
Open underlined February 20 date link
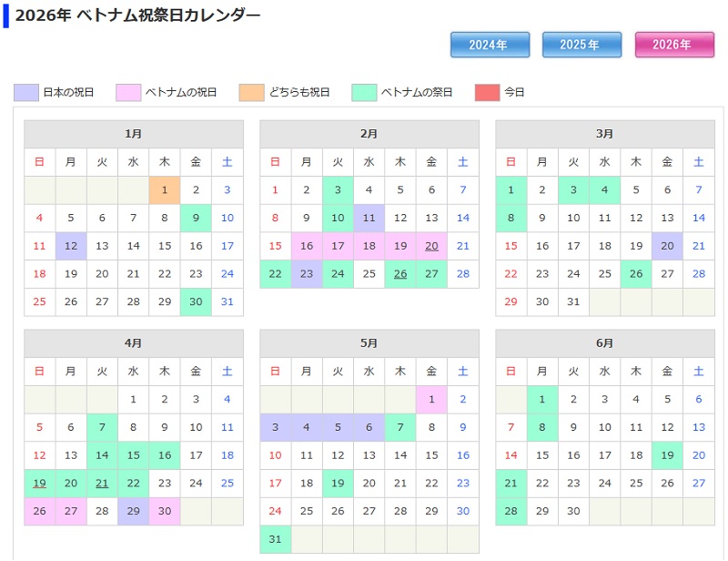[x=431, y=246]
